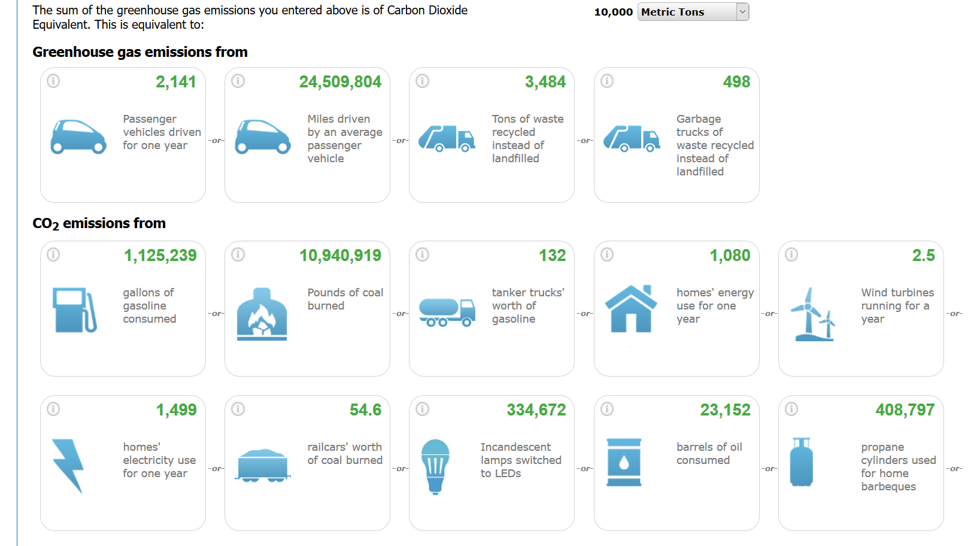The image size is (980, 546).
Task: Click the house icon
Action: pos(631,308)
